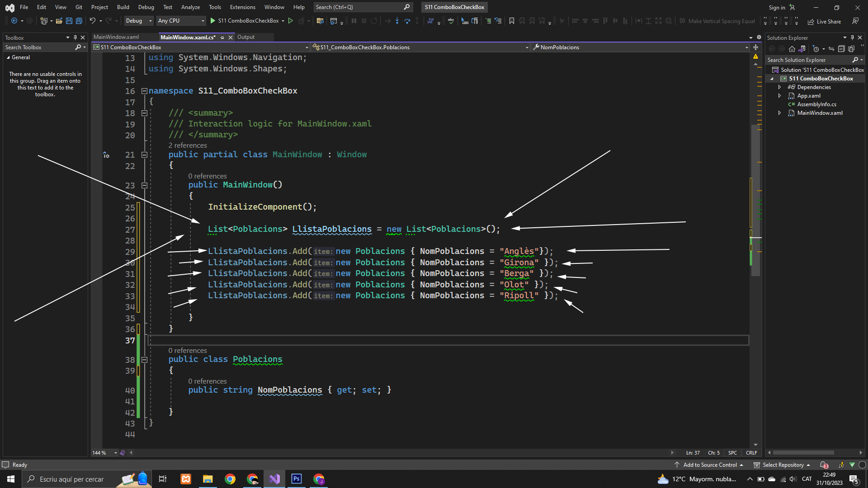This screenshot has width=868, height=488.
Task: Switch to the MainWindow.xaml tab
Action: coord(116,37)
